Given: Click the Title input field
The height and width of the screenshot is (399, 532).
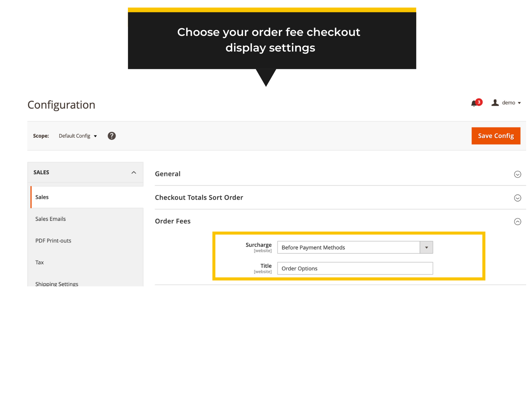Looking at the screenshot, I should (x=355, y=268).
